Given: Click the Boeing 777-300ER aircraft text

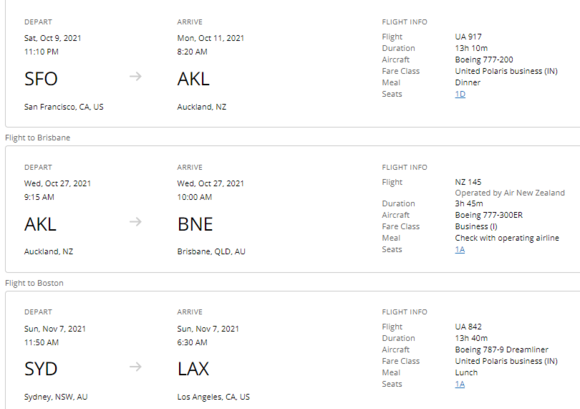Looking at the screenshot, I should pyautogui.click(x=489, y=215).
